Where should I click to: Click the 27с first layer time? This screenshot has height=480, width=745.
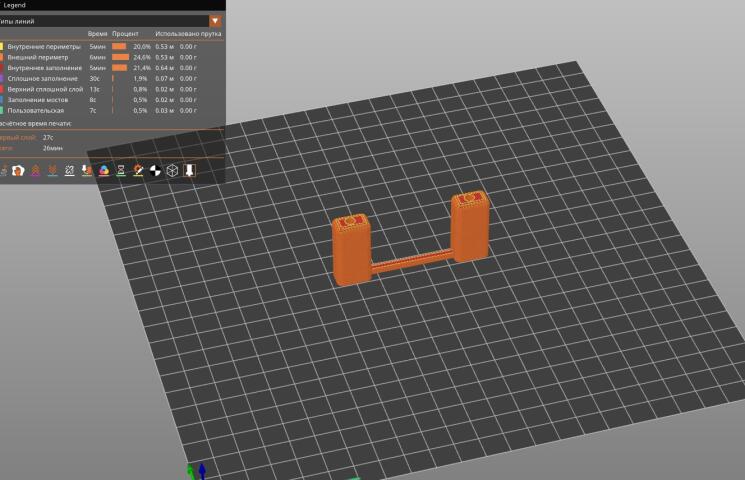pos(48,137)
